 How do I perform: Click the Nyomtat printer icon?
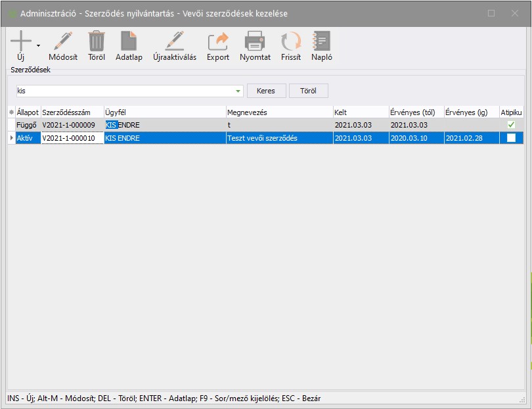255,42
